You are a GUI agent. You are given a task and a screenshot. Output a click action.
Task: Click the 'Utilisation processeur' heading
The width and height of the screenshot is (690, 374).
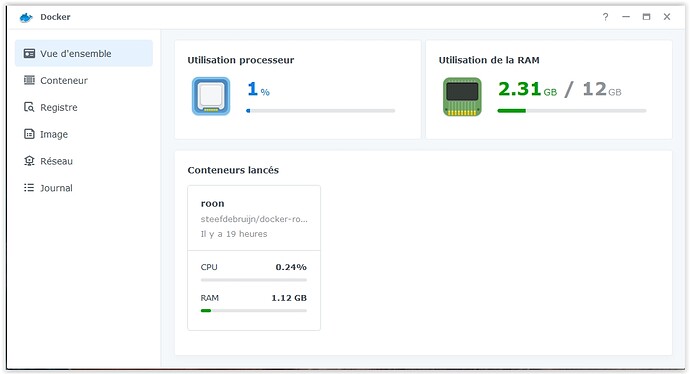241,60
